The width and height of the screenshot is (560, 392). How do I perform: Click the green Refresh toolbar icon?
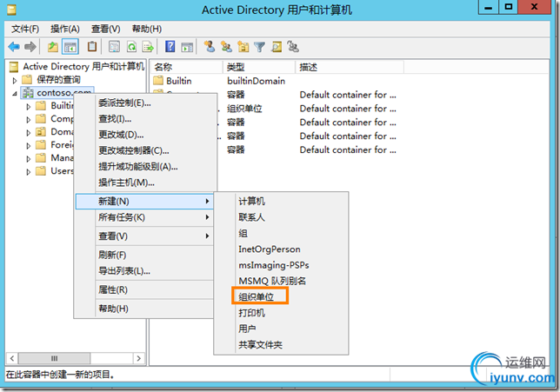click(x=132, y=47)
